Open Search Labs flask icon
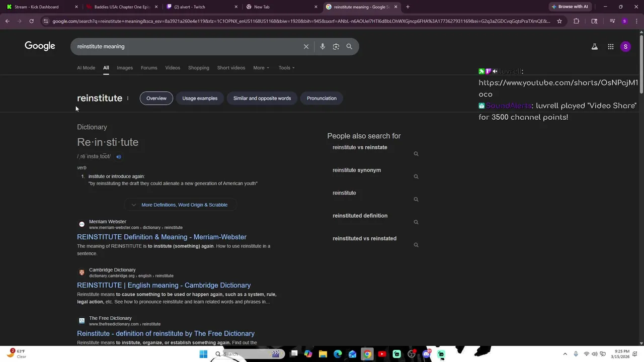The image size is (644, 362). 594,47
